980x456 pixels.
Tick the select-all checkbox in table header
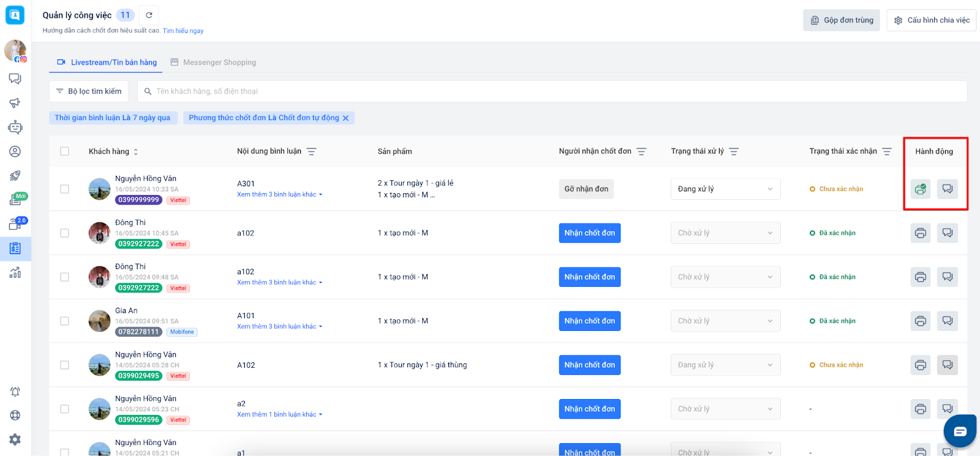pos(65,151)
